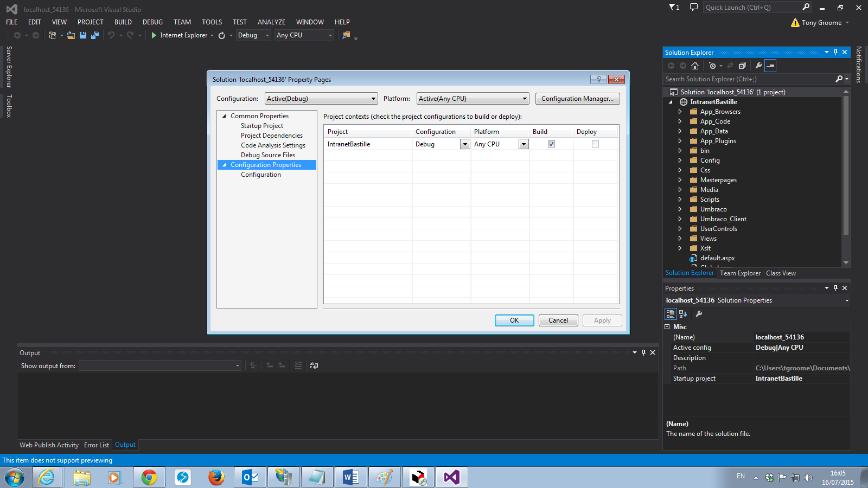The width and height of the screenshot is (868, 488).
Task: Click the Quick Launch input field
Action: 751,7
